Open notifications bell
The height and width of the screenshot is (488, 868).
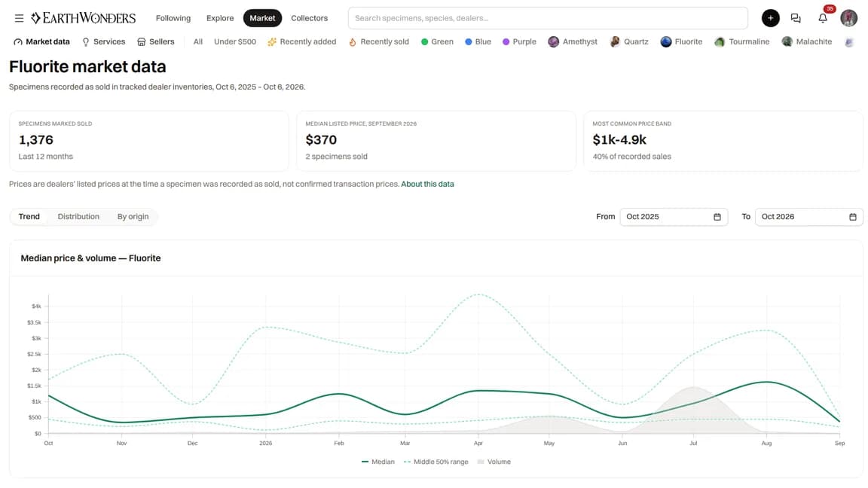pos(823,18)
